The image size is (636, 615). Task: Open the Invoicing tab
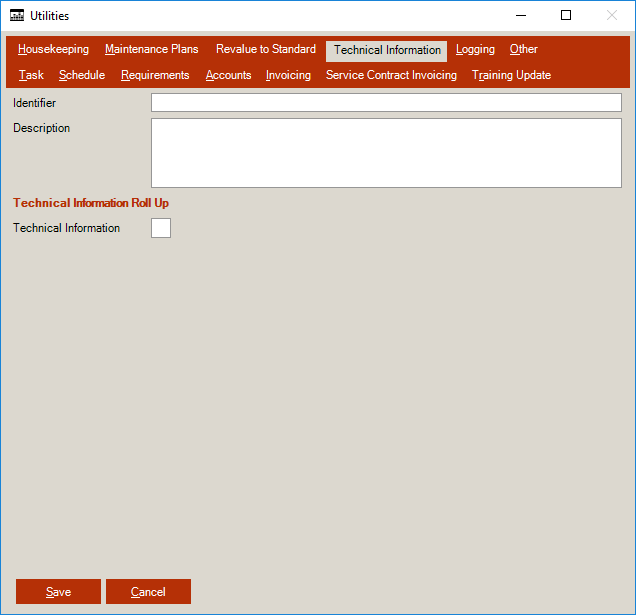click(x=288, y=76)
